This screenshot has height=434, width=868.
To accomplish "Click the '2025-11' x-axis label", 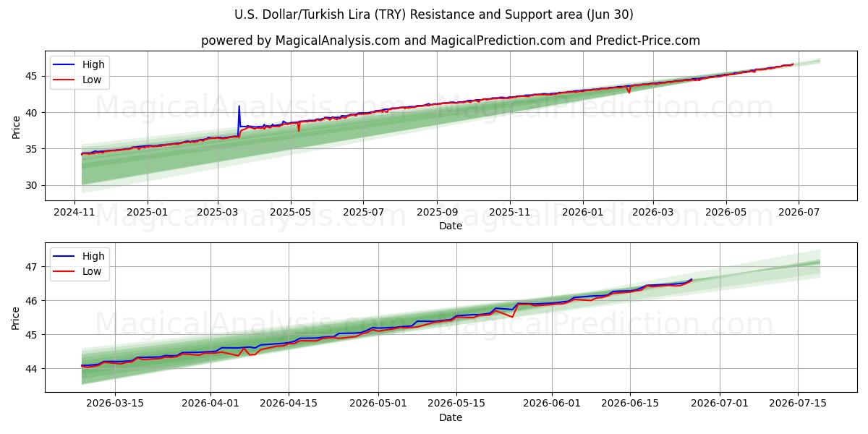I will [x=510, y=213].
